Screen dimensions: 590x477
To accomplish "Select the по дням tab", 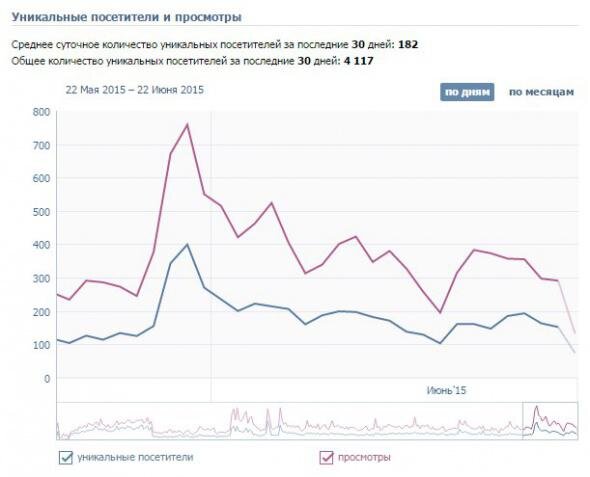I will pos(467,92).
